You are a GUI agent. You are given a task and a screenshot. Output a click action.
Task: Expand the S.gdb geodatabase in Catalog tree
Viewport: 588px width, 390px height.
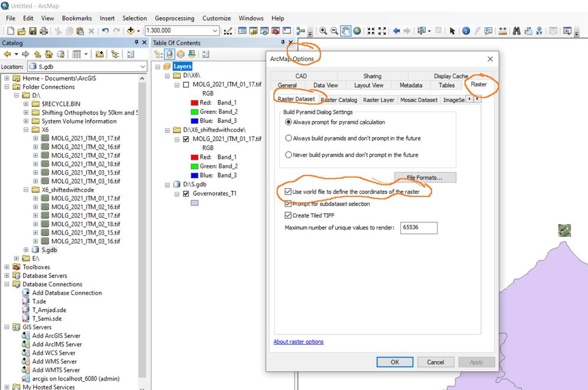pyautogui.click(x=26, y=249)
